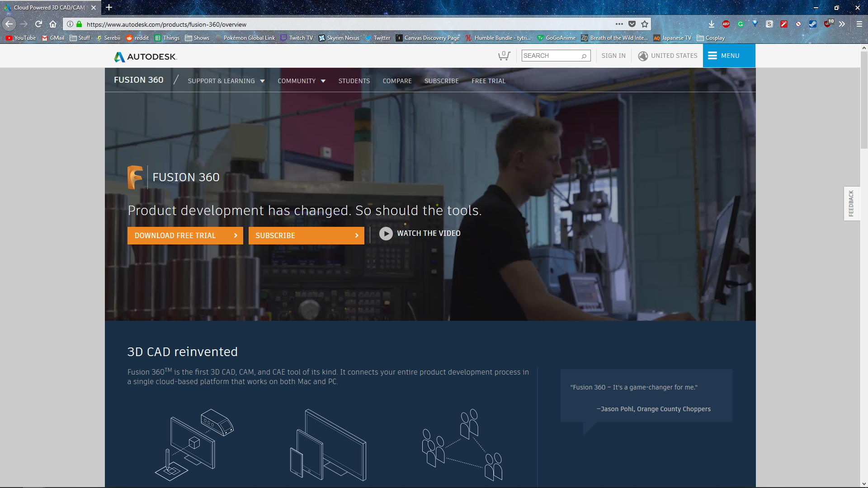The height and width of the screenshot is (488, 868).
Task: Toggle the feedback sidebar tab
Action: (851, 202)
